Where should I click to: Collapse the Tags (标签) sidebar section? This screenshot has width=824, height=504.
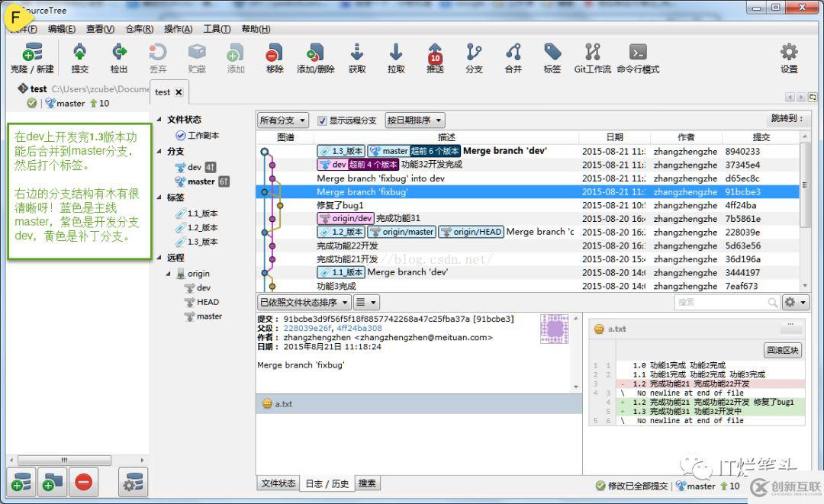point(159,197)
